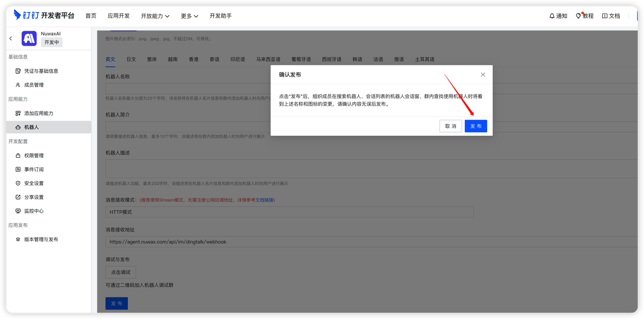Click the event subscription icon
Screen dimensions: 644x319
point(18,169)
